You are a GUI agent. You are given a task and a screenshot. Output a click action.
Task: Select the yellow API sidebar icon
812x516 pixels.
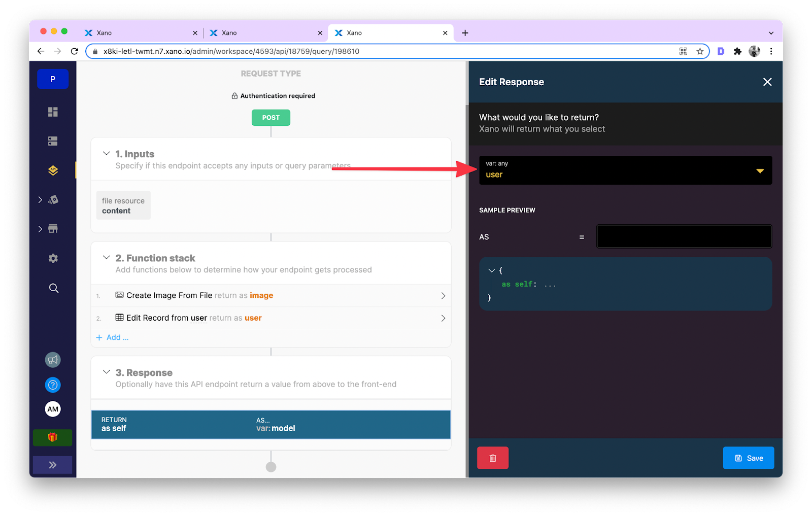(52, 170)
